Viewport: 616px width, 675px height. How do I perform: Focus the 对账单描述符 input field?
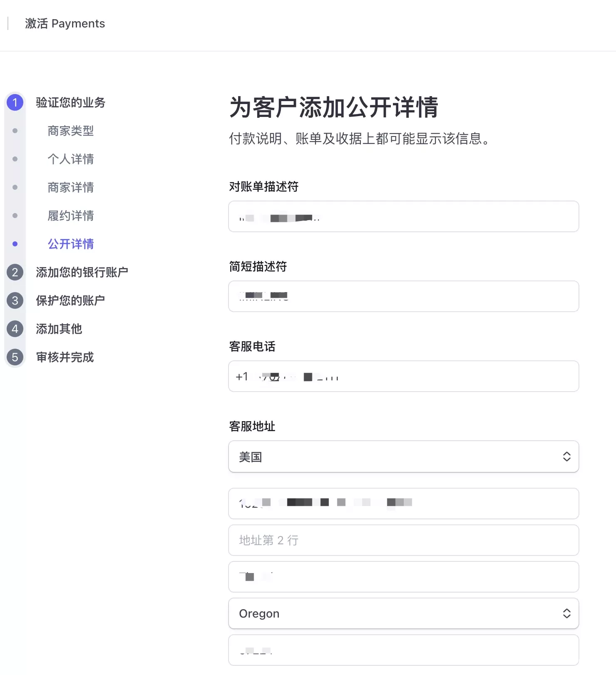click(x=403, y=216)
